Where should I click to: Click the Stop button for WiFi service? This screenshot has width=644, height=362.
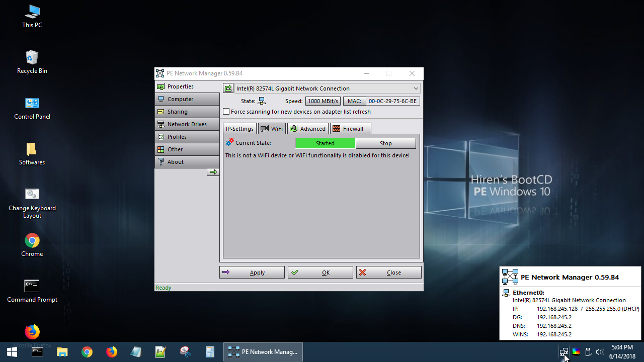point(386,143)
